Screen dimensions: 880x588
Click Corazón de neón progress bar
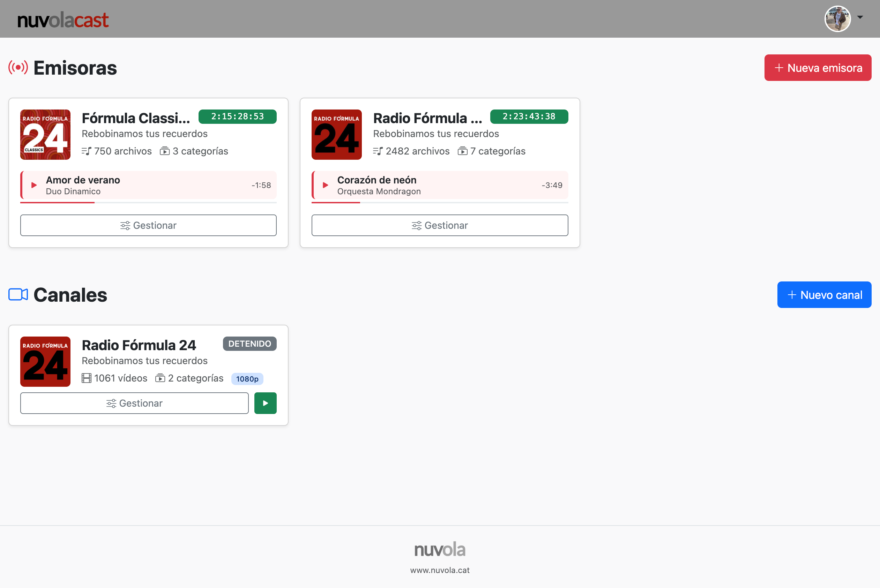[x=440, y=203]
